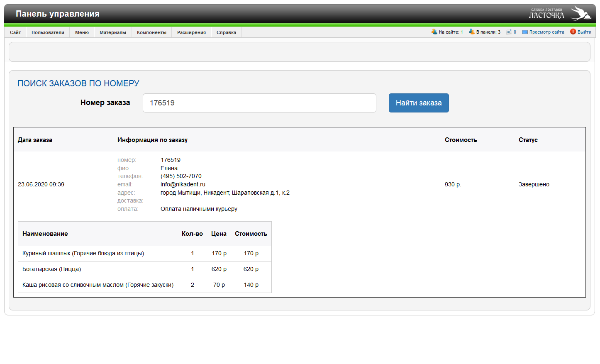The height and width of the screenshot is (364, 600).
Task: Click the Дата заказа column header
Action: [x=35, y=140]
